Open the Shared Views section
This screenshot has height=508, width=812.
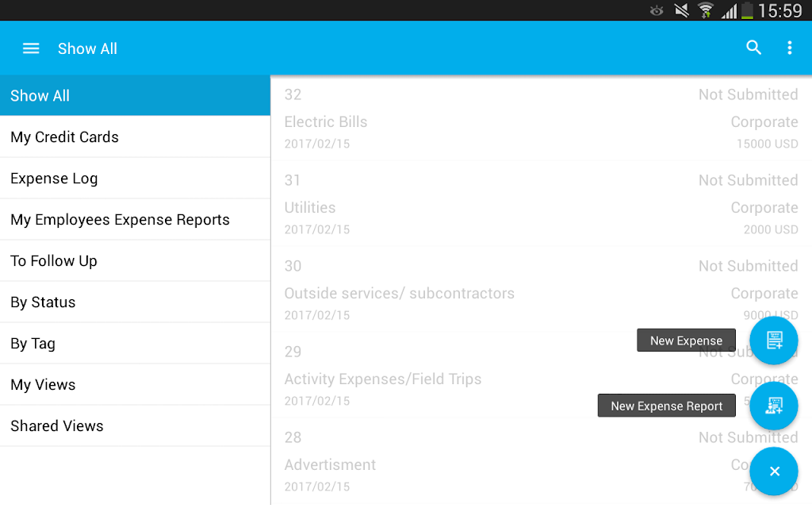pyautogui.click(x=135, y=426)
